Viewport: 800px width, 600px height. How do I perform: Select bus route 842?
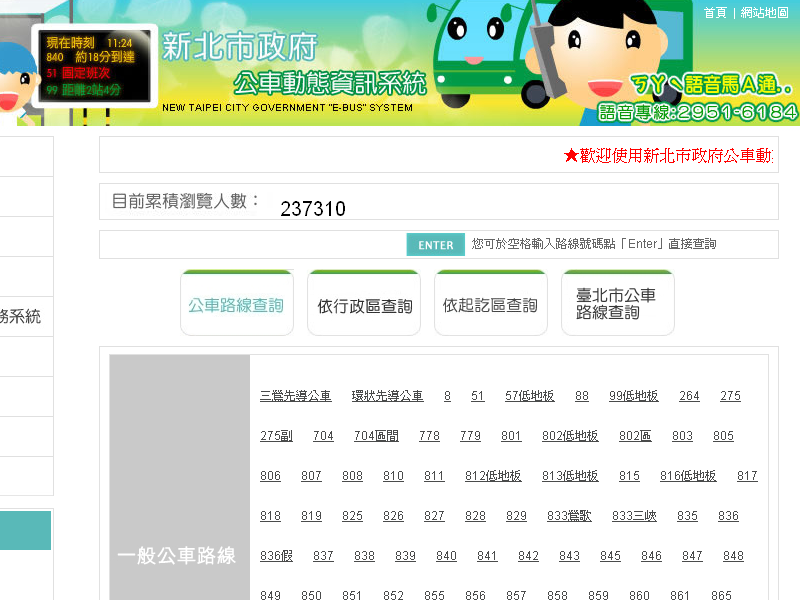[x=528, y=556]
